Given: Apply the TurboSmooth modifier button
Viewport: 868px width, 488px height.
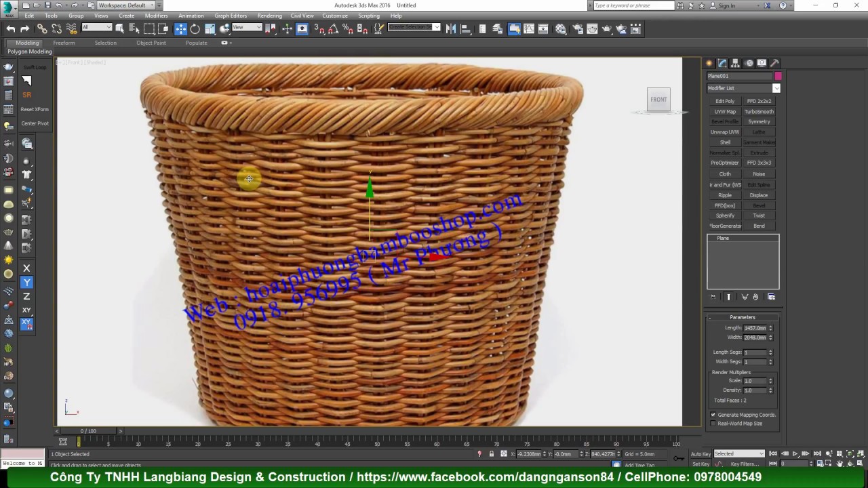Looking at the screenshot, I should pyautogui.click(x=759, y=112).
